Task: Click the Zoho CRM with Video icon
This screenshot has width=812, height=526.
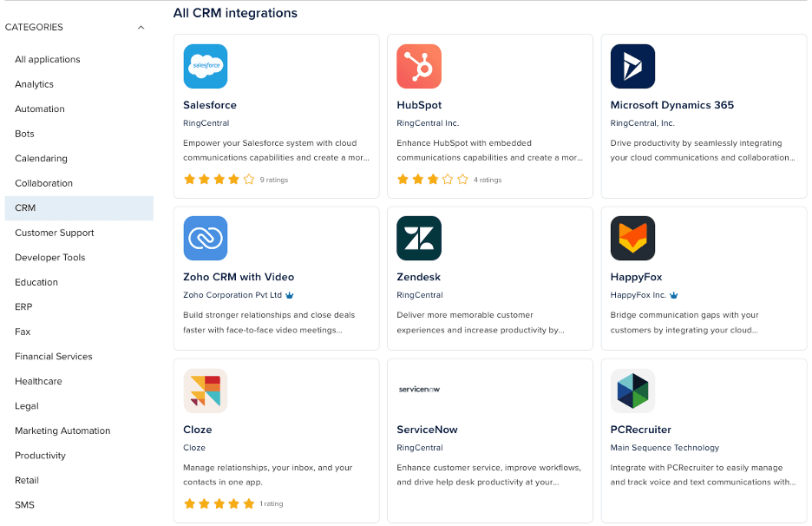Action: (x=206, y=238)
